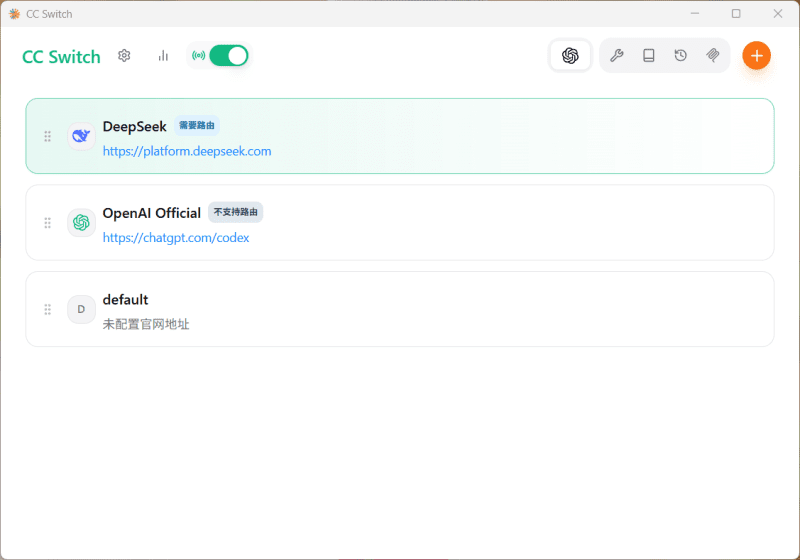Click the paperclip-style icon in toolbar
This screenshot has width=800, height=560.
[x=713, y=55]
